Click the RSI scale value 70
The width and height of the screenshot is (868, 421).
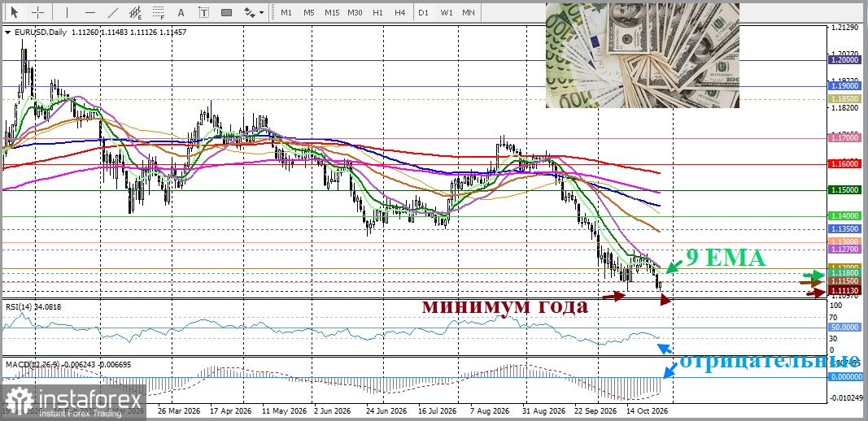pyautogui.click(x=832, y=318)
